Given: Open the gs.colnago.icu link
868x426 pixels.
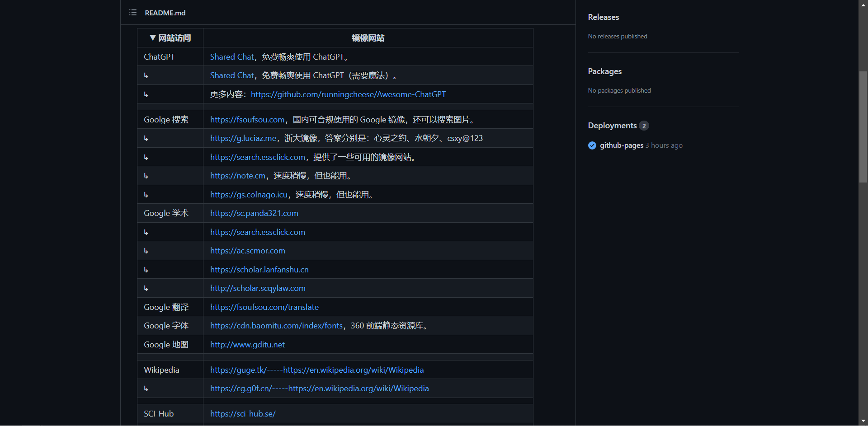Looking at the screenshot, I should [249, 195].
